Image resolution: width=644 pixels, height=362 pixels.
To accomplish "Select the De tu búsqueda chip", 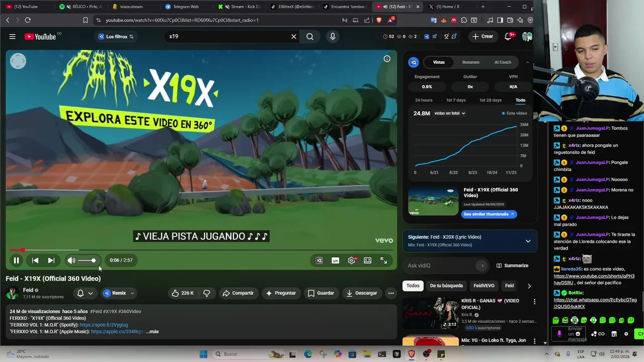I will (446, 286).
